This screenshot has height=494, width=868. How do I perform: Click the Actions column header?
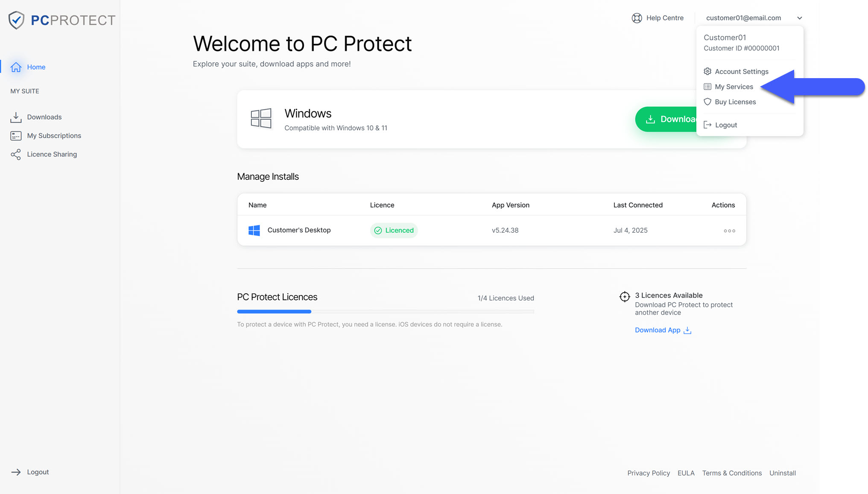723,205
